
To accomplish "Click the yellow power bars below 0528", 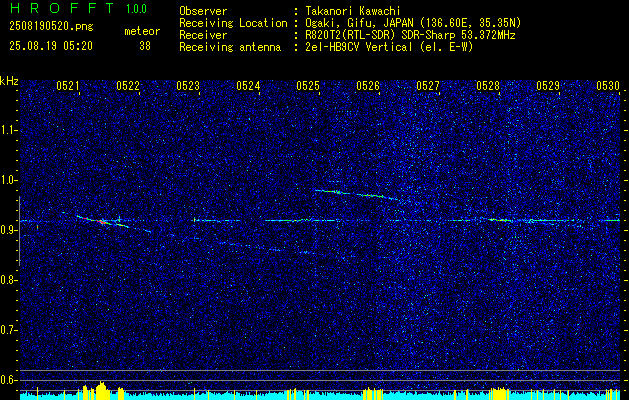I will tap(499, 394).
